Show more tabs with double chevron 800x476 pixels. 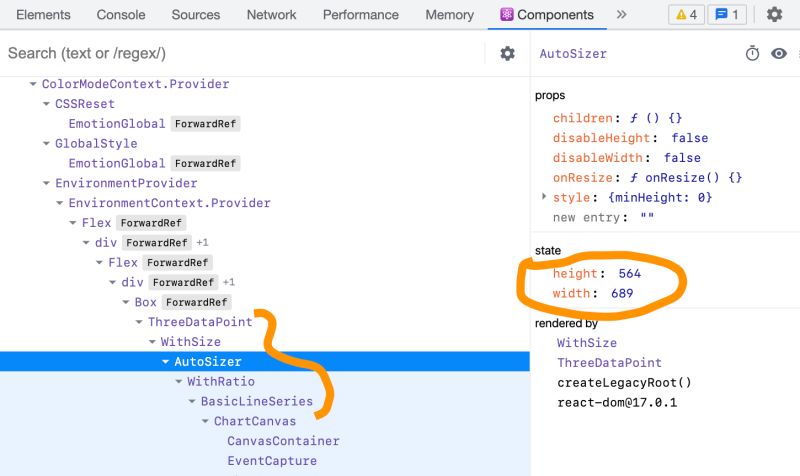pos(621,14)
